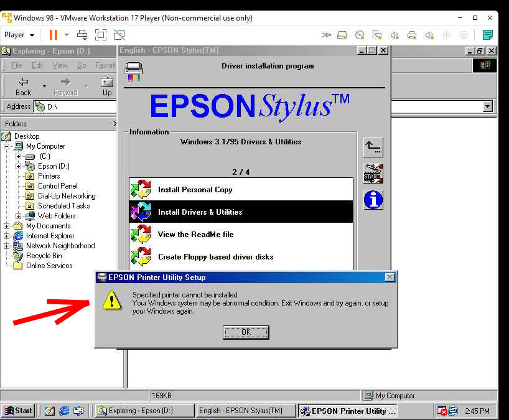Switch to Exploring - Epson (D:) taskbar button

[145, 411]
